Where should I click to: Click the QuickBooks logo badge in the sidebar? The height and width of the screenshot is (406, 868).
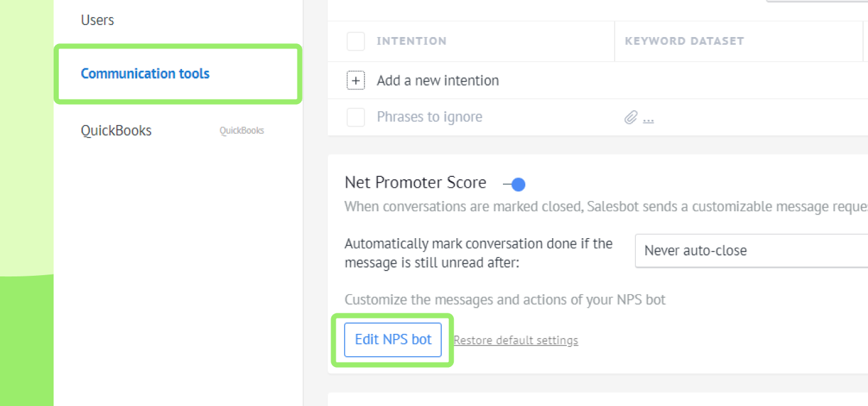click(242, 131)
